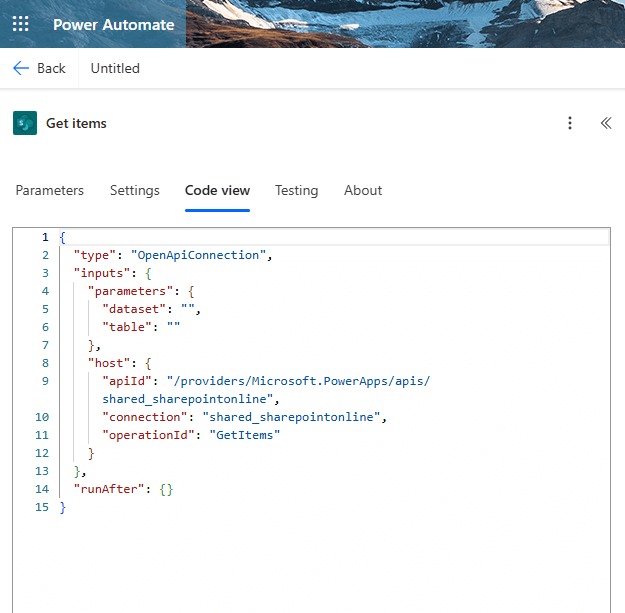Viewport: 625px width, 613px height.
Task: Click the SharePoint Get items icon
Action: [25, 123]
